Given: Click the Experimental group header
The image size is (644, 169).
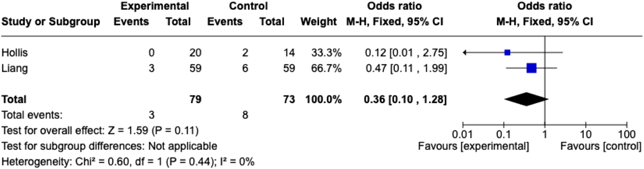Looking at the screenshot, I should (x=154, y=6).
